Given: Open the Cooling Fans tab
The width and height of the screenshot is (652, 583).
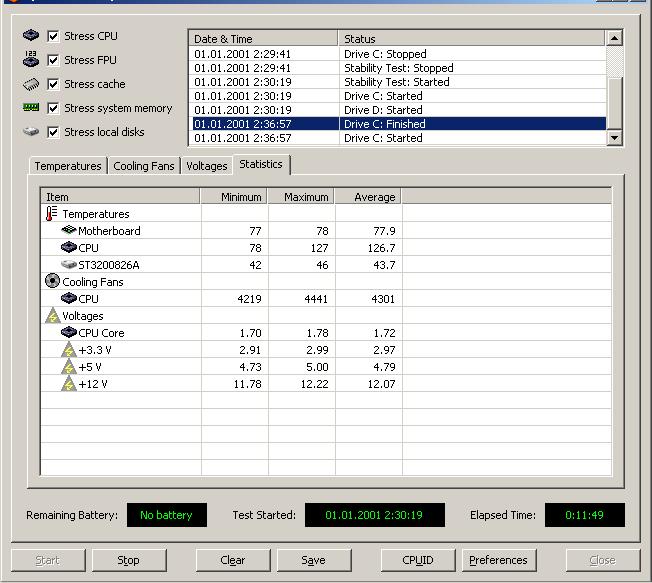Looking at the screenshot, I should pos(144,166).
